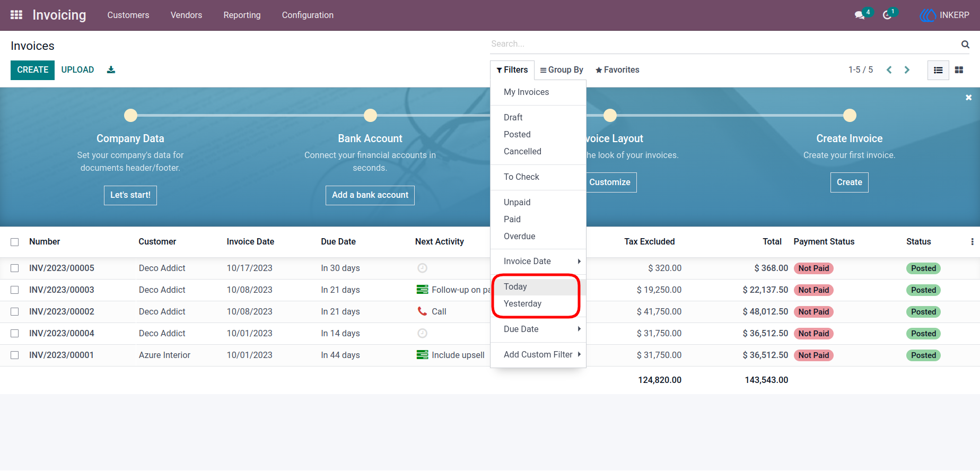Open the activities clock icon

887,15
